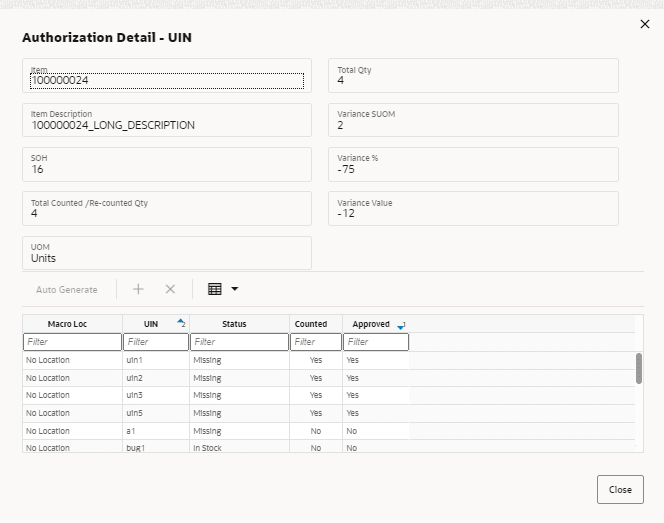This screenshot has height=523, width=664.
Task: Focus the Counted filter field
Action: tap(316, 342)
